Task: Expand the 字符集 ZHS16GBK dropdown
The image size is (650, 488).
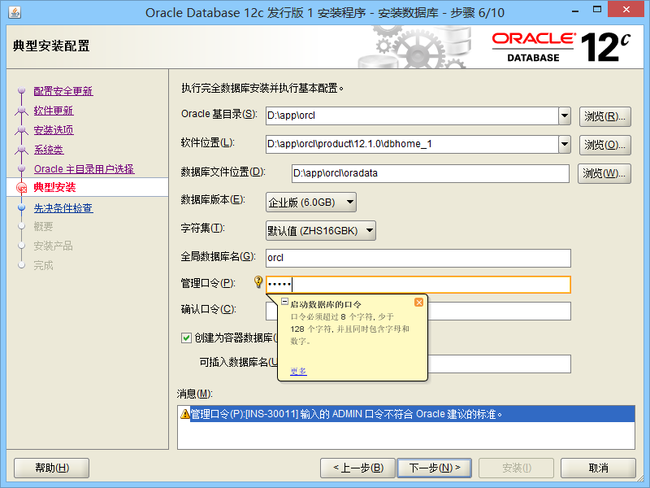Action: point(320,231)
